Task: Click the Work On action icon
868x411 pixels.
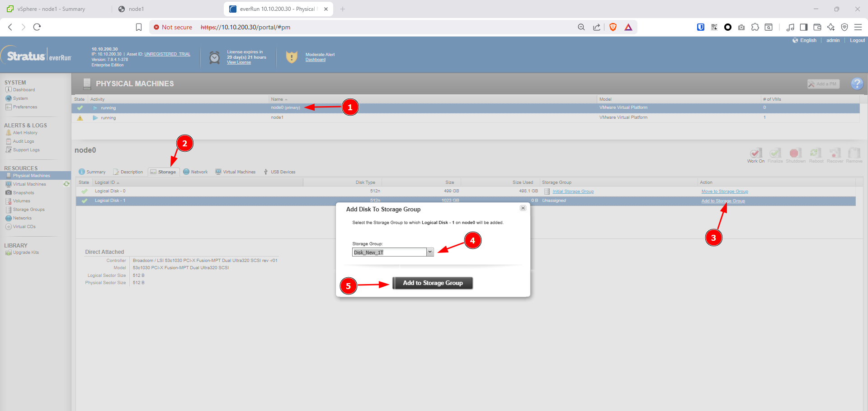Action: point(755,154)
